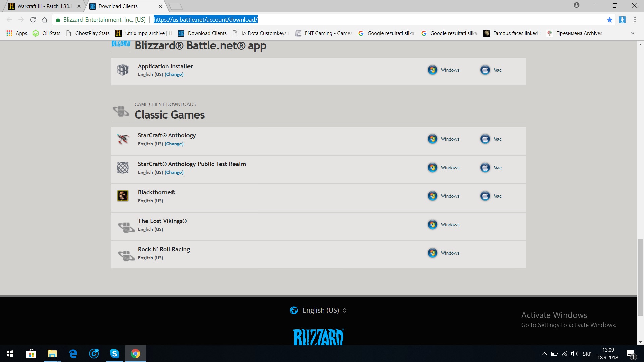The image size is (644, 362).
Task: Open the Apps bookmark shortcut
Action: (x=17, y=33)
